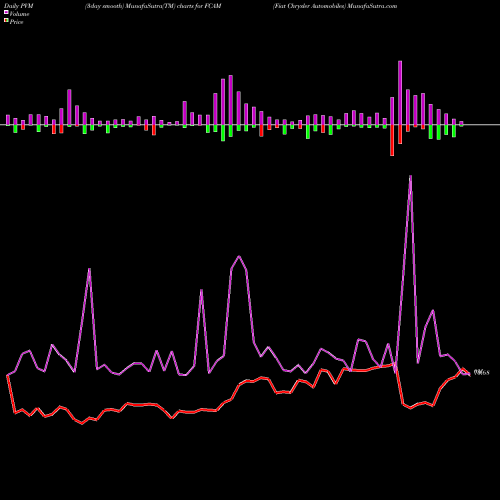Click the red-green Price legend swatch

coord(6,20)
